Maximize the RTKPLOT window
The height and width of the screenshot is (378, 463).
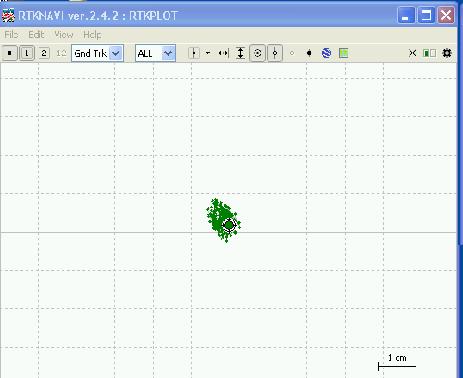[426, 15]
